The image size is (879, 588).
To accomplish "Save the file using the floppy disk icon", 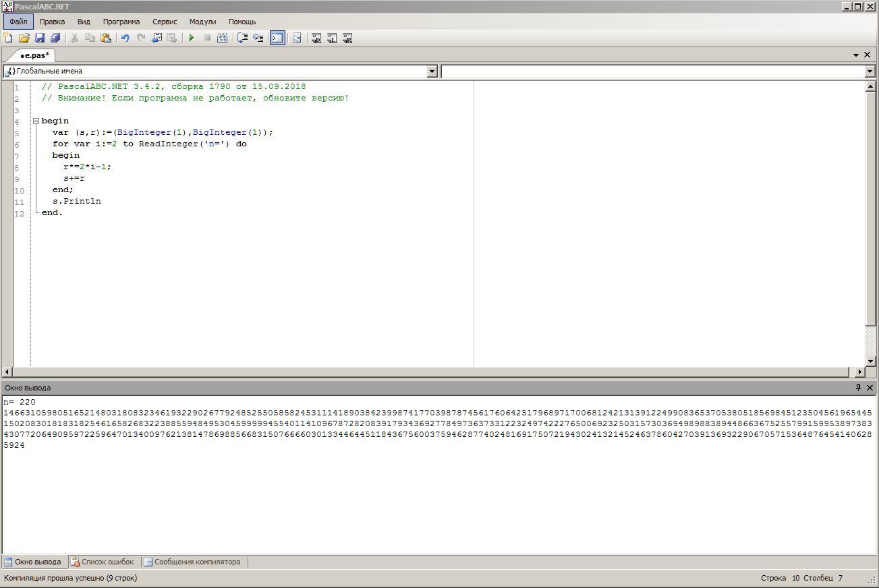I will [39, 38].
